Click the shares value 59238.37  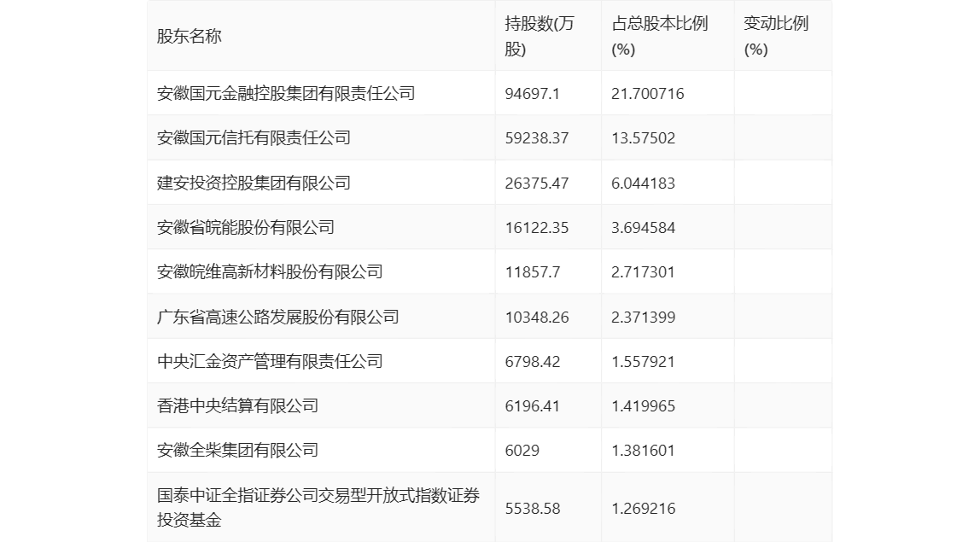click(x=537, y=138)
